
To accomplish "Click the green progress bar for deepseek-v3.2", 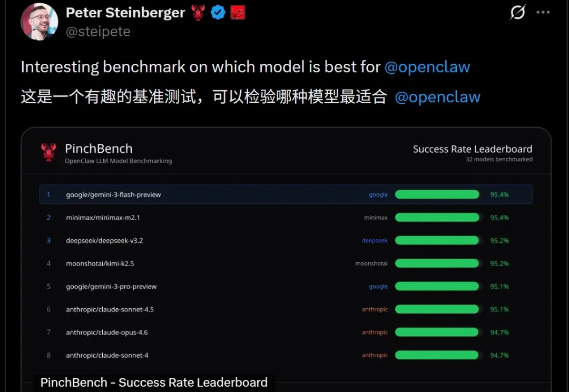I will point(437,240).
